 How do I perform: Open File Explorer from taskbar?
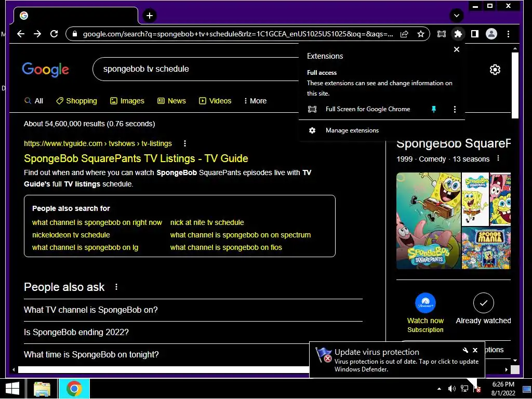click(x=42, y=389)
